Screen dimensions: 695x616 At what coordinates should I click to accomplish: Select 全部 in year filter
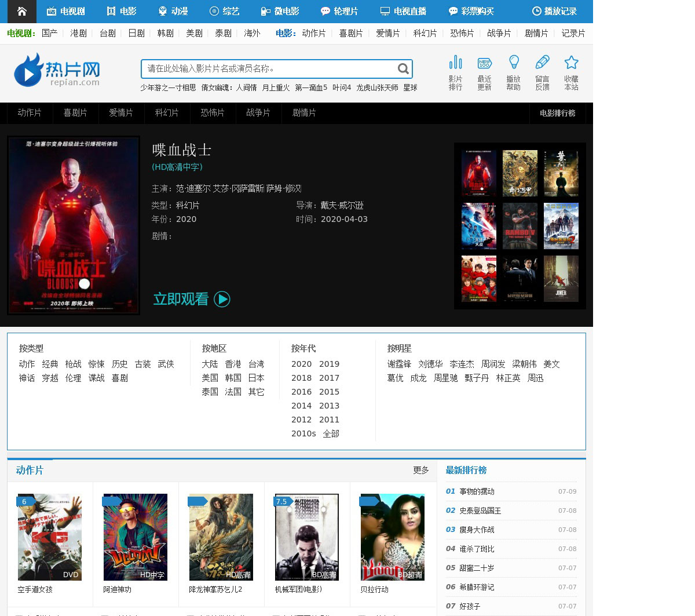click(x=331, y=433)
